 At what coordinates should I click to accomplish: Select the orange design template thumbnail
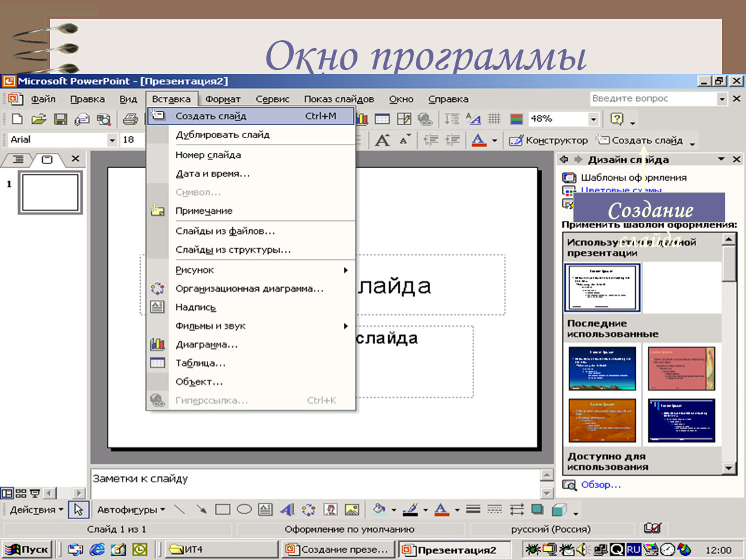click(x=603, y=421)
